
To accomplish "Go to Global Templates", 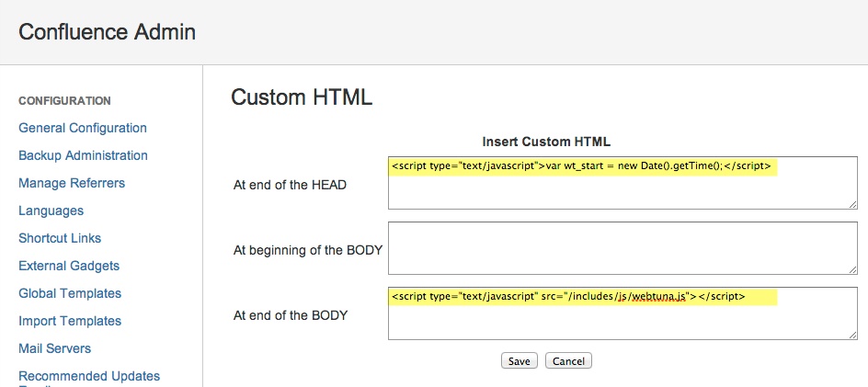I will click(70, 293).
